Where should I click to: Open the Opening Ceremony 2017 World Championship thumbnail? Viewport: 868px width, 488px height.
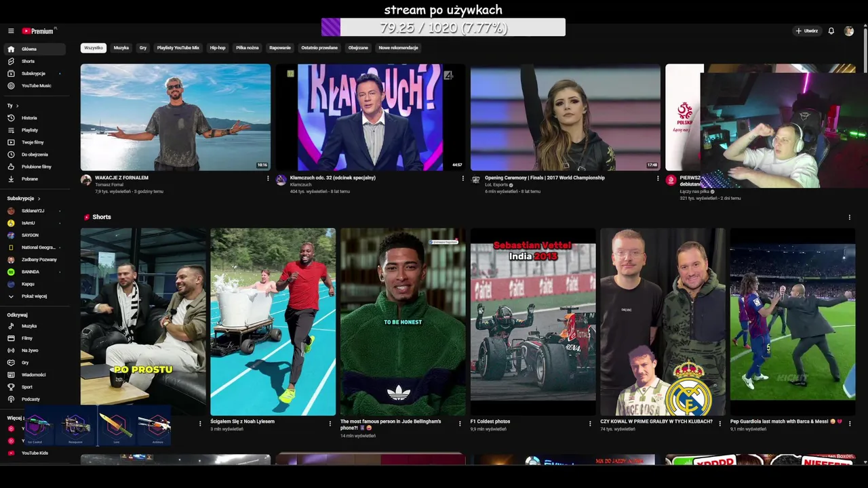coord(566,117)
